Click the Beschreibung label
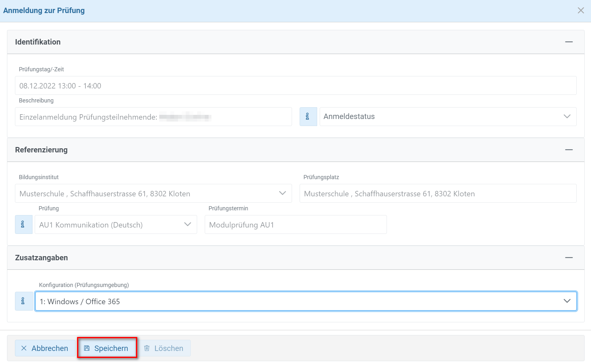Screen dimensions: 591x364 click(36, 101)
